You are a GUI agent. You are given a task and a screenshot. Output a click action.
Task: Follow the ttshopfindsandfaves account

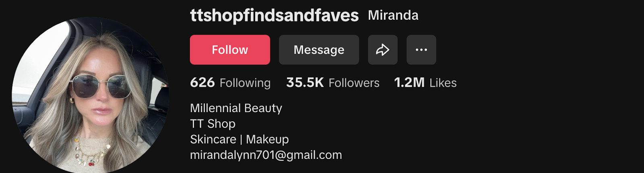(230, 50)
